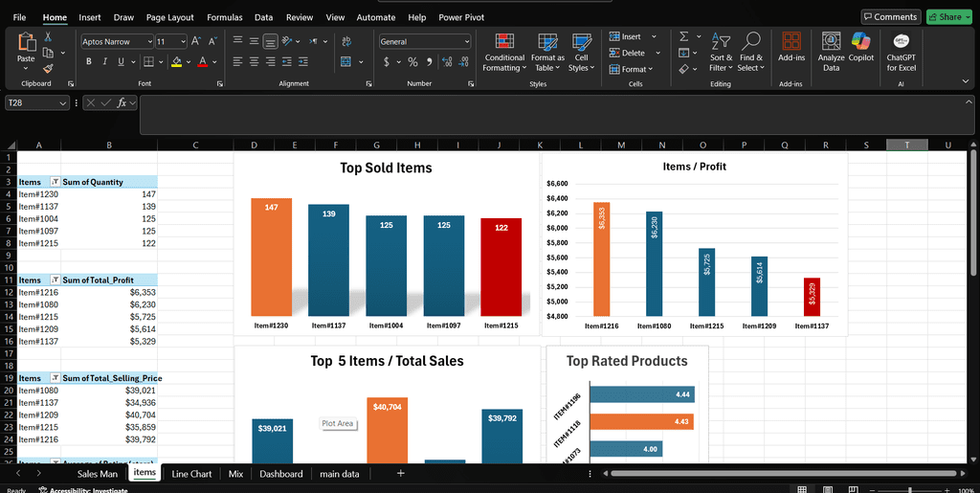This screenshot has height=493, width=980.
Task: Open the Add-ins gallery
Action: (791, 48)
